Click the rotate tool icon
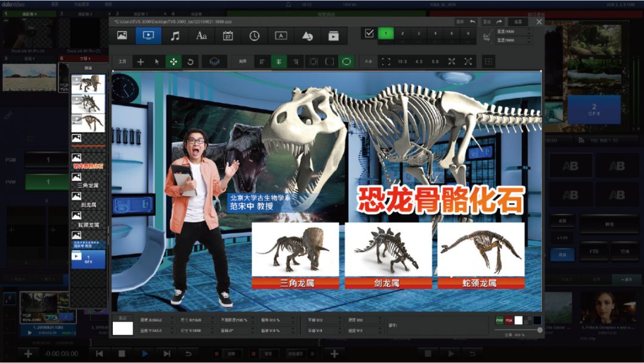The width and height of the screenshot is (644, 363). pyautogui.click(x=190, y=61)
